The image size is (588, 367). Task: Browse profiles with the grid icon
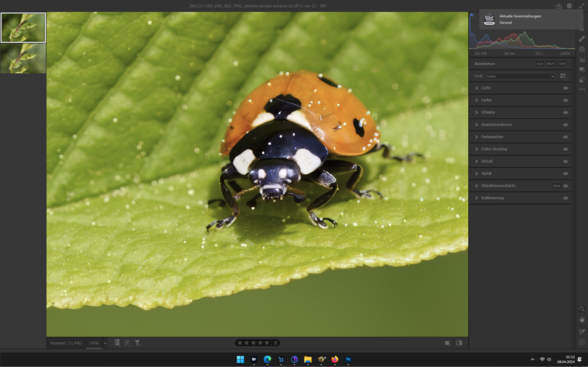coord(562,76)
